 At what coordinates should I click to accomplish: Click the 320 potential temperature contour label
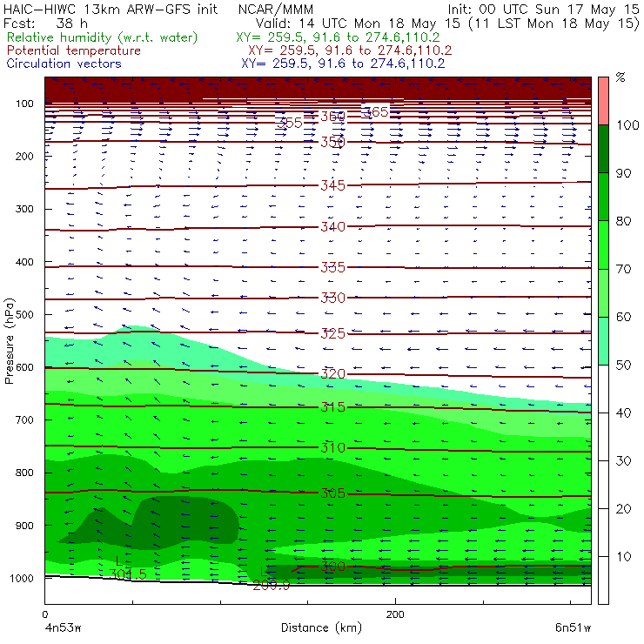[x=332, y=373]
